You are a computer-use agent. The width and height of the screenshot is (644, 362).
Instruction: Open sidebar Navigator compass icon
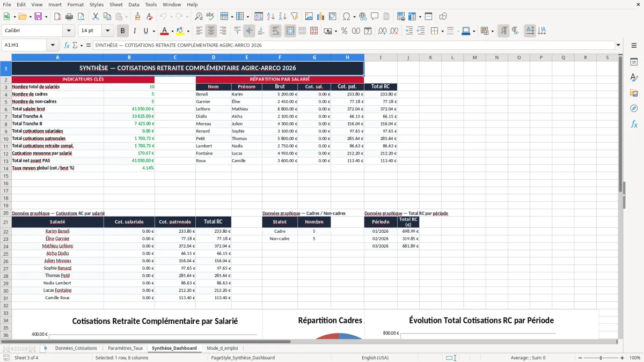click(x=634, y=108)
